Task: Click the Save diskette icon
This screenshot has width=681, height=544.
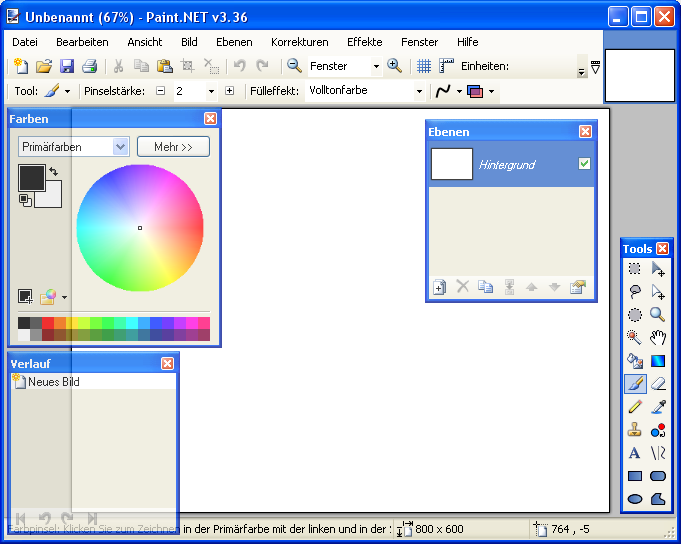Action: tap(67, 66)
